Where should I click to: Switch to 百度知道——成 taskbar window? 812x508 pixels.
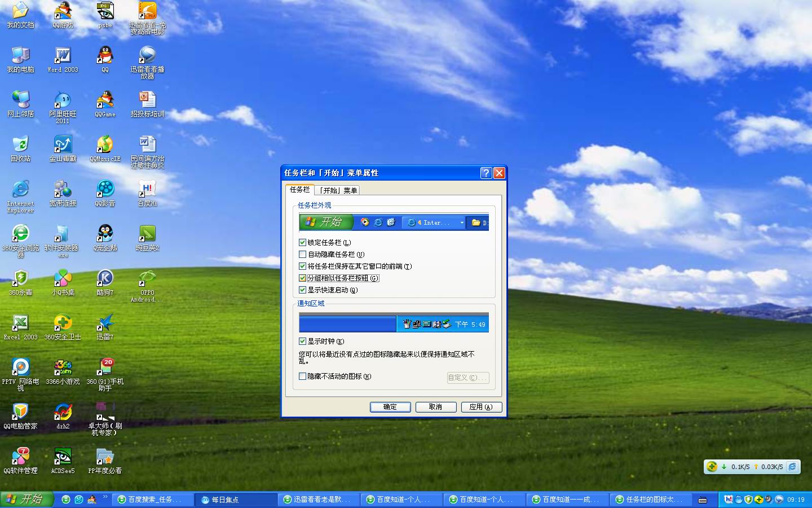coord(567,500)
